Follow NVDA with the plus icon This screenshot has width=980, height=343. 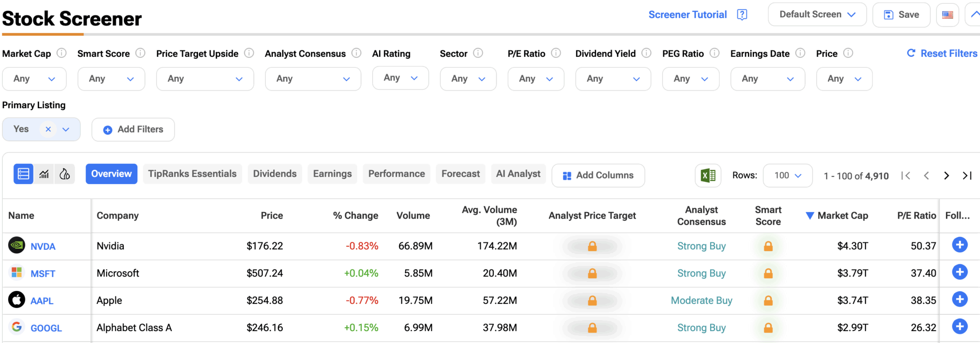(959, 245)
